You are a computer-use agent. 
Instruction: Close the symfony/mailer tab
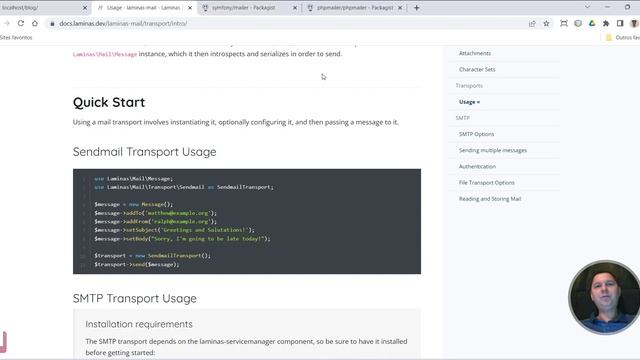pos(295,8)
